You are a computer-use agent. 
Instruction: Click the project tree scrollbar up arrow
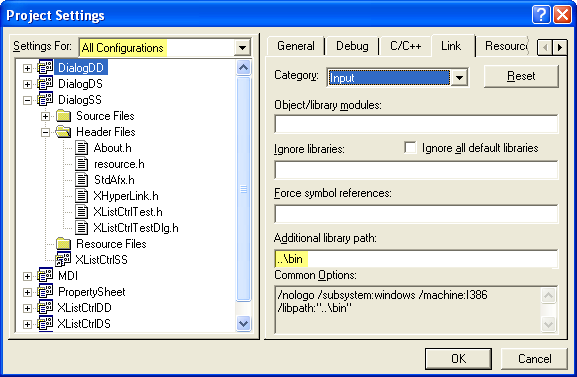(x=243, y=67)
